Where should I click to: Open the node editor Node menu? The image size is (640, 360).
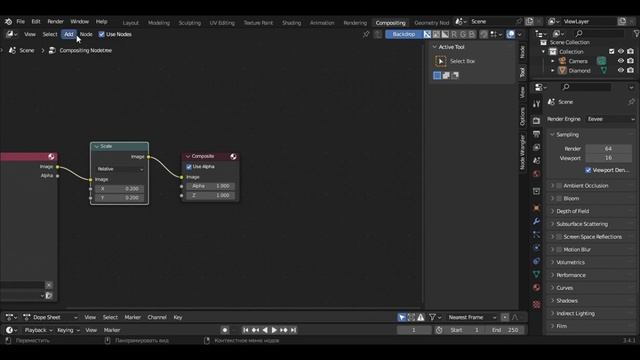(86, 34)
